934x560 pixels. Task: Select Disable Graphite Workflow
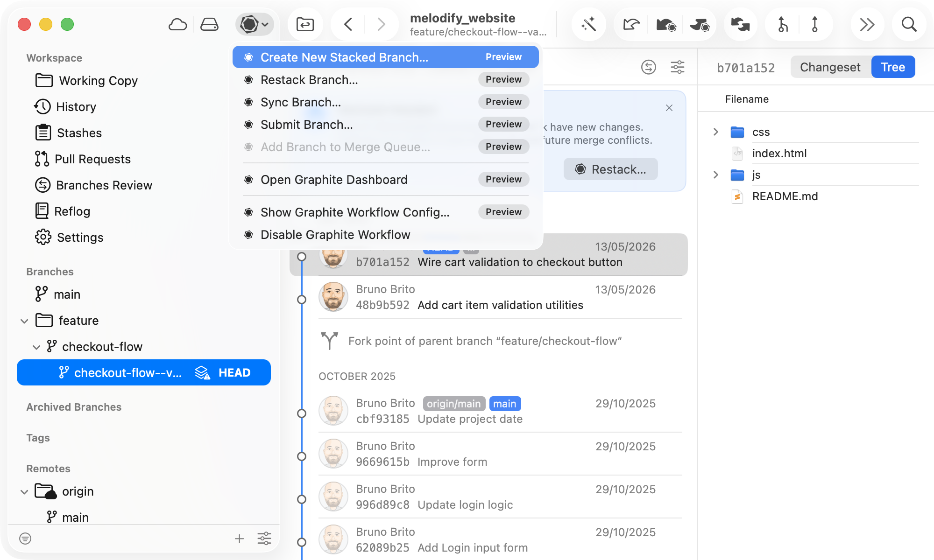point(386,234)
